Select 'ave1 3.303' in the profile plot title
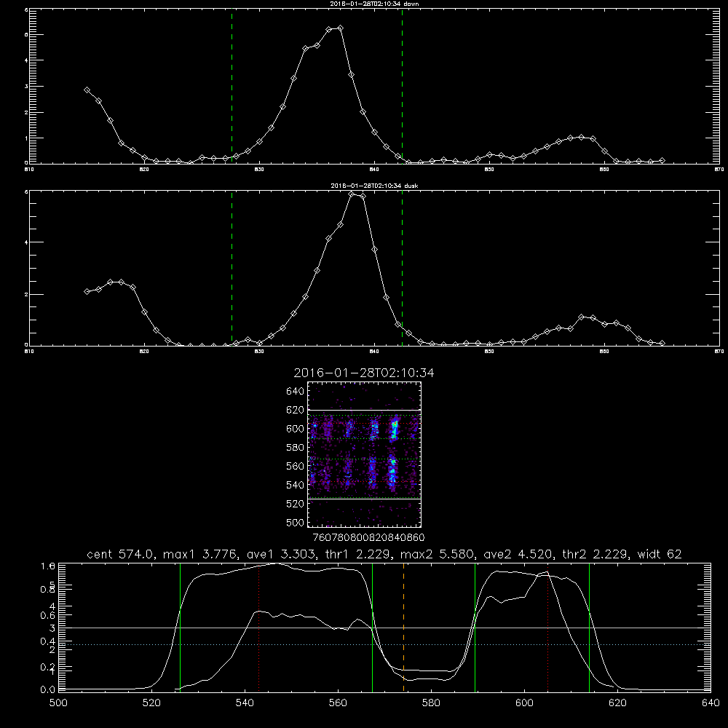 [281, 554]
